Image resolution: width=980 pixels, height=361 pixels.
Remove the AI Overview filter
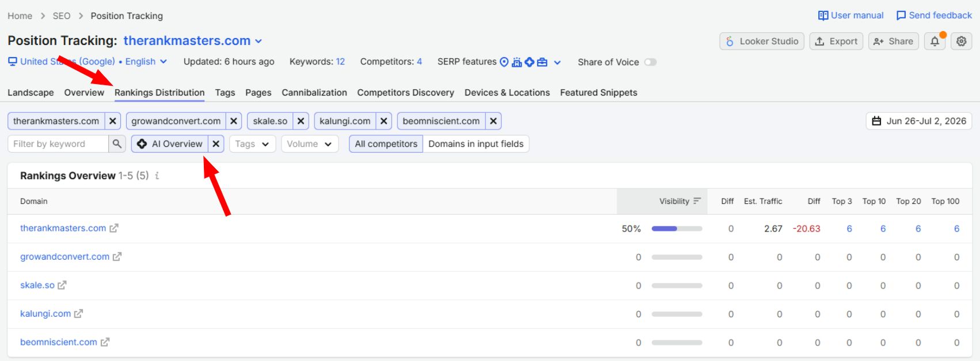point(216,144)
